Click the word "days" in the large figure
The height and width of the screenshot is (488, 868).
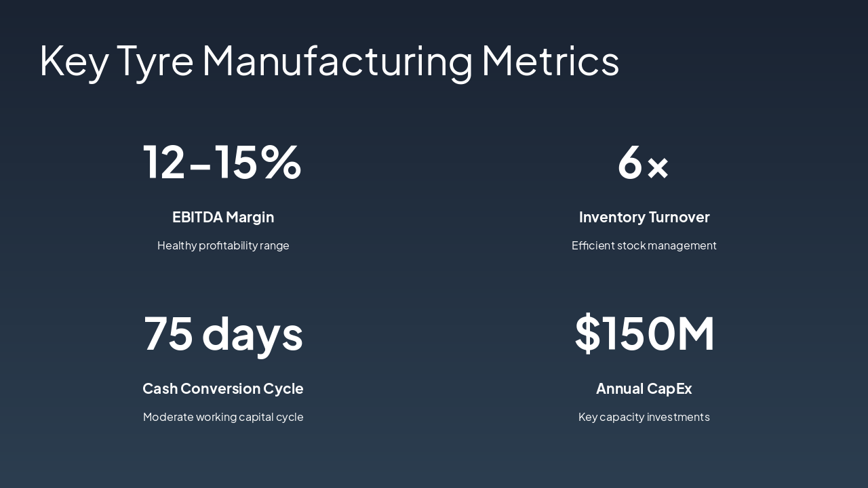point(252,335)
